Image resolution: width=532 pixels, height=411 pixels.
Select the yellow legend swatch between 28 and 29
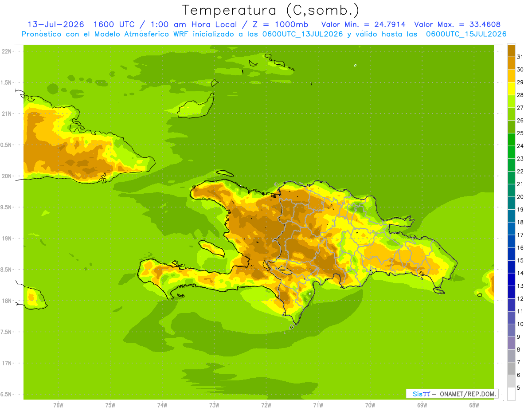click(x=511, y=89)
